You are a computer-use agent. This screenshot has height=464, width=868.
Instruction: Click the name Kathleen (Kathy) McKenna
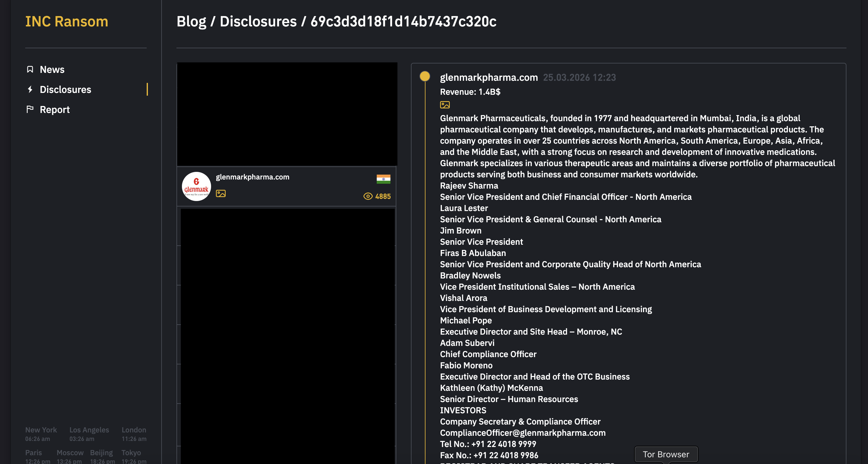(x=492, y=388)
